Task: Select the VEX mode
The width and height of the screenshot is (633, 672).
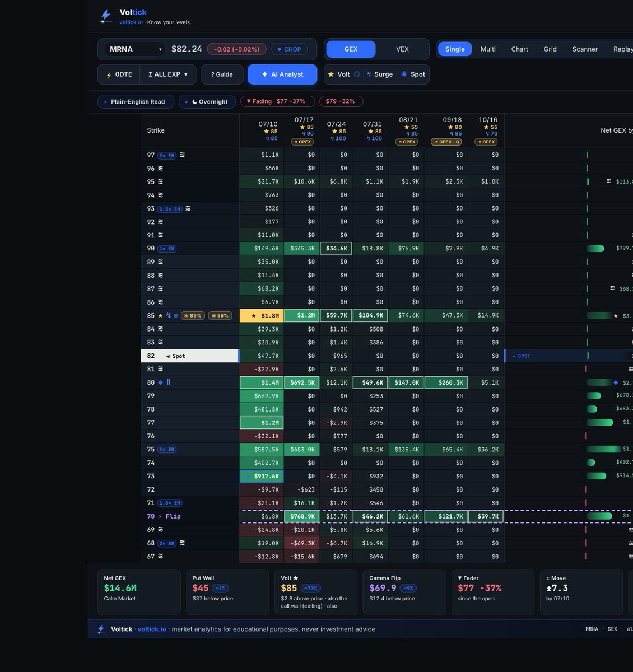Action: (x=402, y=49)
